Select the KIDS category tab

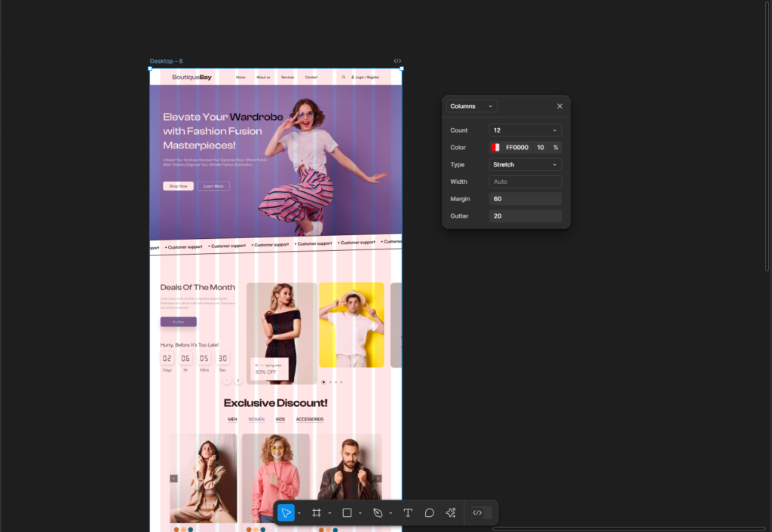click(280, 419)
